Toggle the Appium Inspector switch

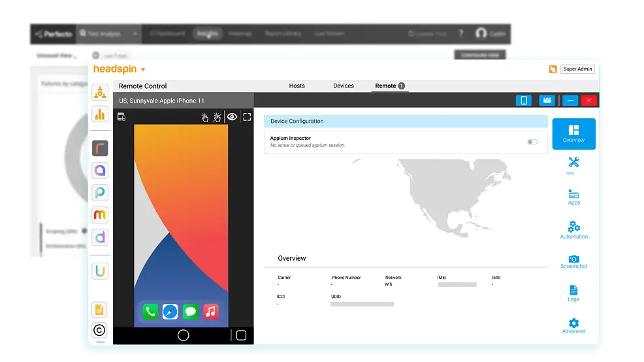tap(532, 142)
